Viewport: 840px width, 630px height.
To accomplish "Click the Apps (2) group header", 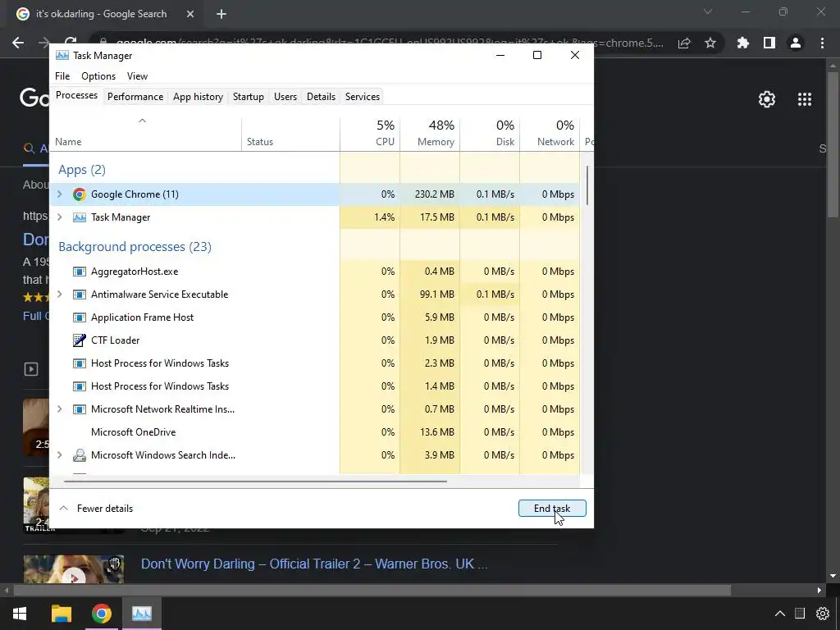I will coord(82,170).
